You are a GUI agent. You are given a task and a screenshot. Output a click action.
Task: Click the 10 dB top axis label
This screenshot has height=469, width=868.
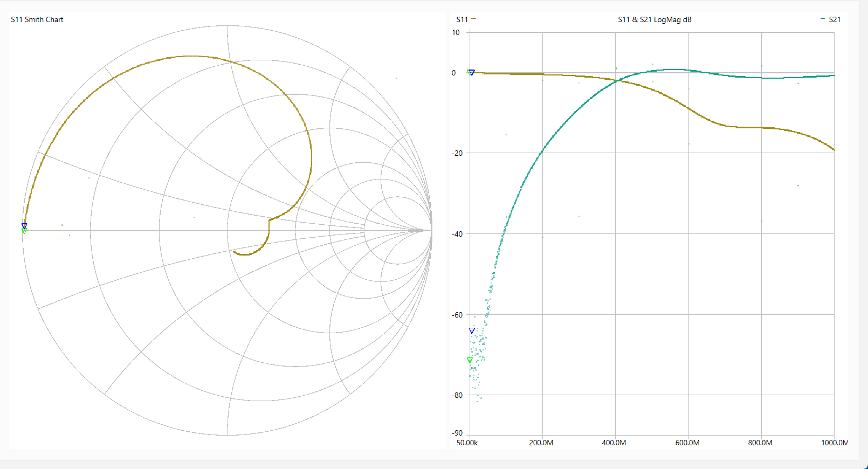(x=456, y=32)
